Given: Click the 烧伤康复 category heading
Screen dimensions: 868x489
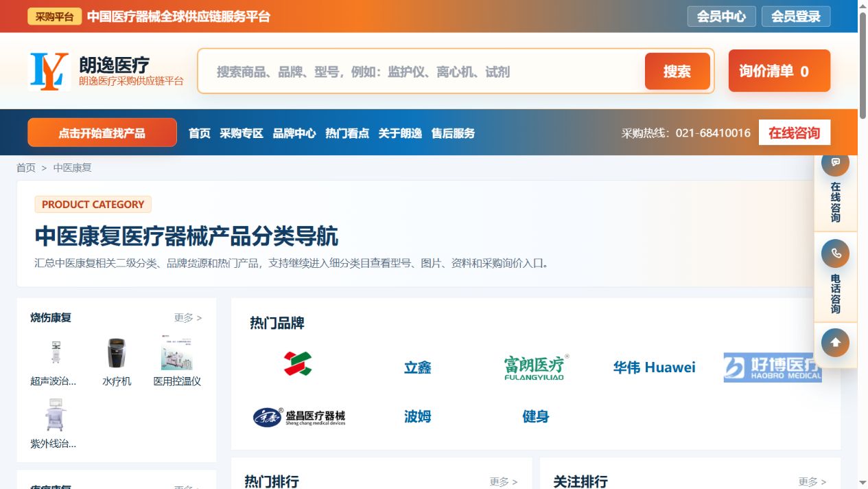Looking at the screenshot, I should (x=51, y=317).
